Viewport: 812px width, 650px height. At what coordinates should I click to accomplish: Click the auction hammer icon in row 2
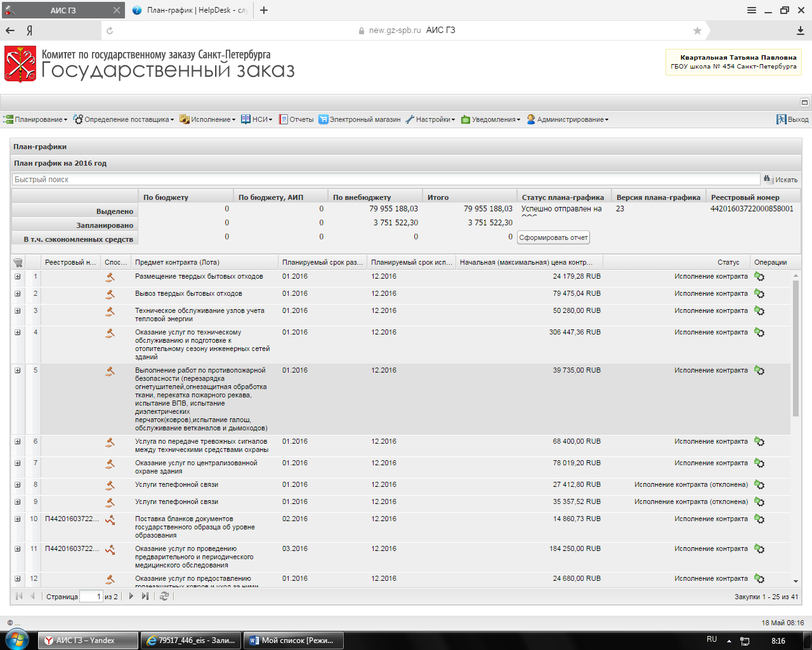pyautogui.click(x=110, y=294)
